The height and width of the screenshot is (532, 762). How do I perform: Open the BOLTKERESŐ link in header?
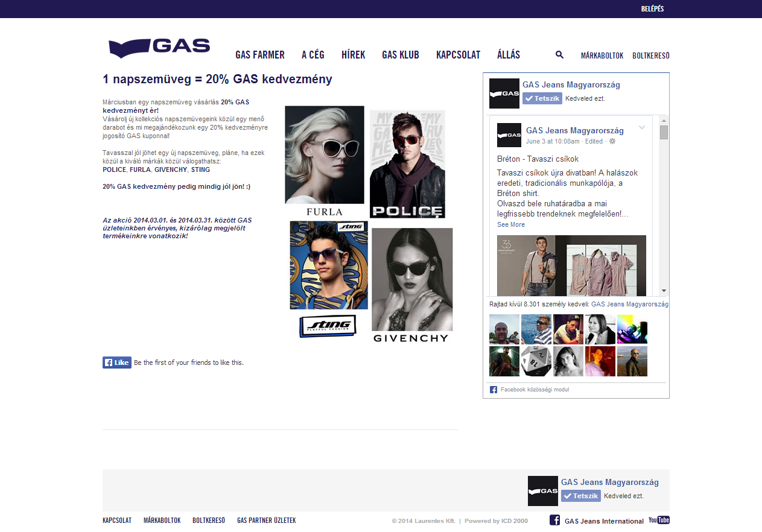click(x=650, y=55)
